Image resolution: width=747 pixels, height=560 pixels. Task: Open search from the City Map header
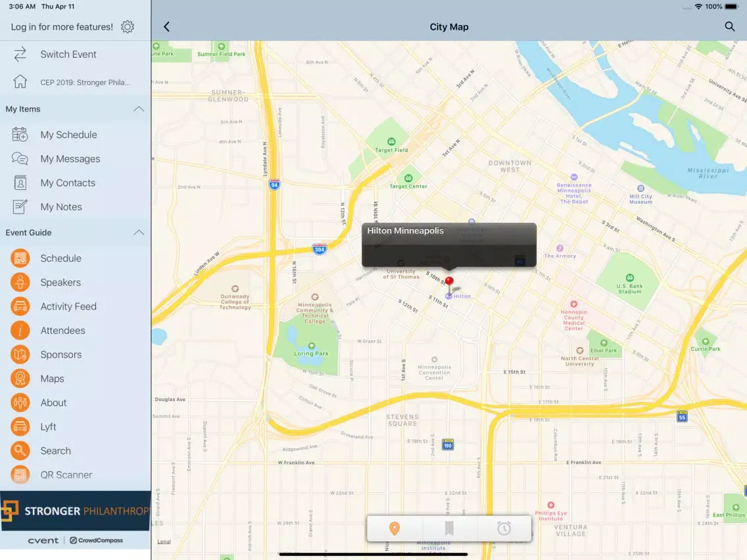pyautogui.click(x=729, y=27)
